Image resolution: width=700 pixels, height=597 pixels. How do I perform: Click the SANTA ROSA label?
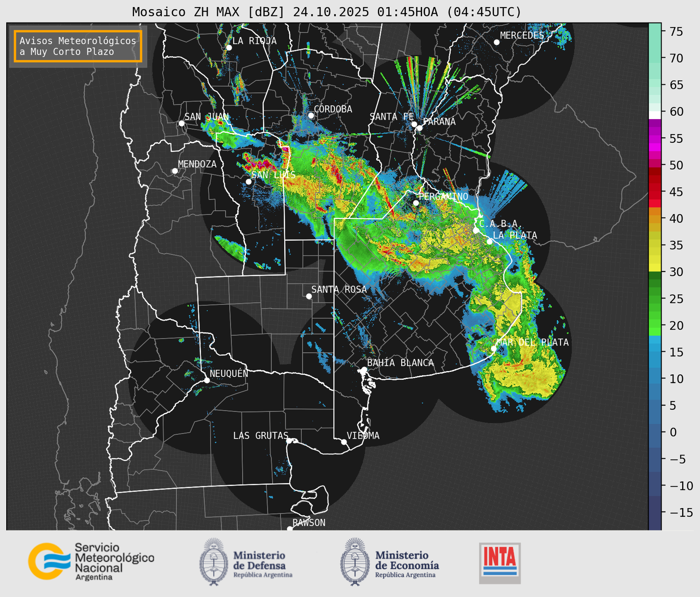(339, 289)
